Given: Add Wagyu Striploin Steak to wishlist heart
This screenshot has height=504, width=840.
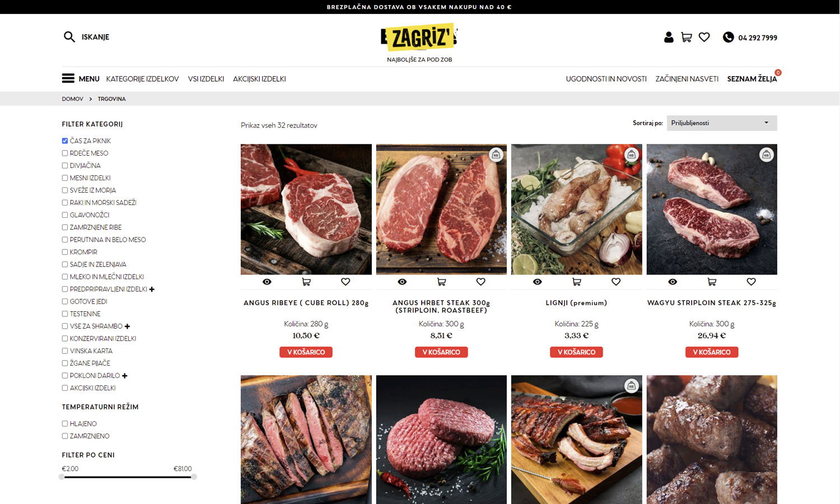Looking at the screenshot, I should point(752,282).
